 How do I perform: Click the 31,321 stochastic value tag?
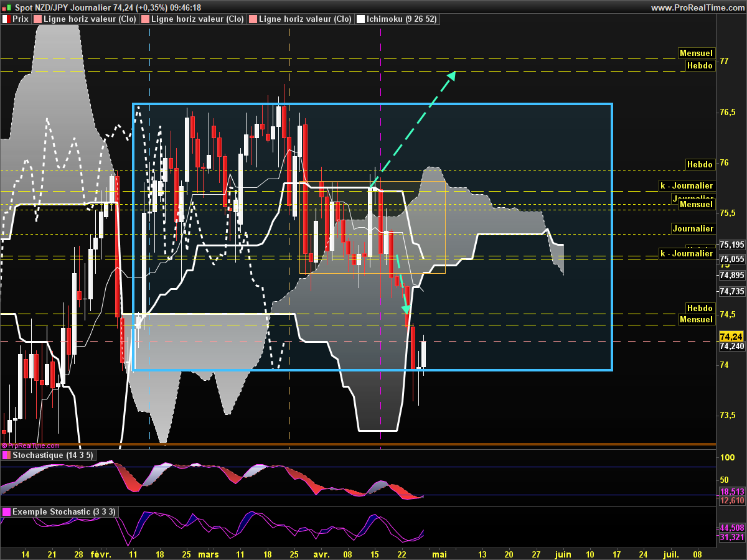[x=732, y=537]
